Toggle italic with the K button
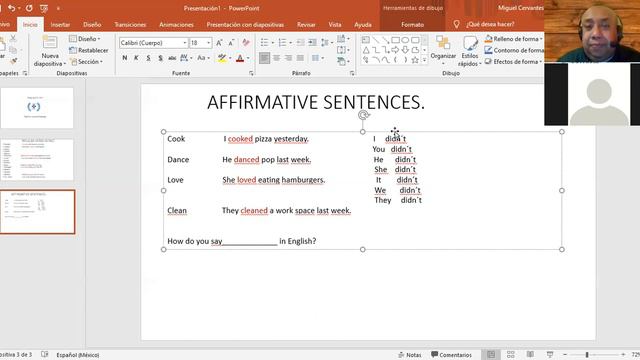 (136, 58)
